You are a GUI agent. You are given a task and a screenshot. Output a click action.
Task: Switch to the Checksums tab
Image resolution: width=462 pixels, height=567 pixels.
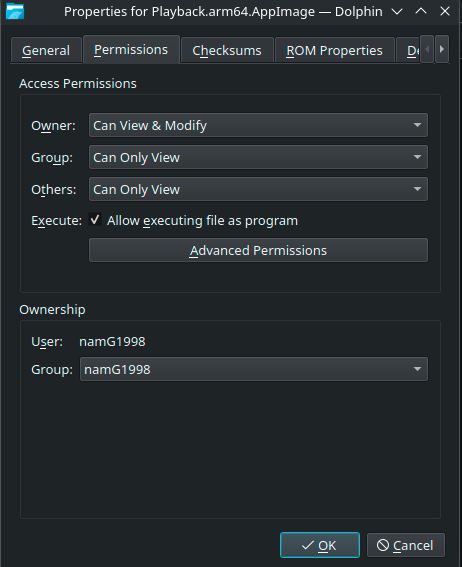click(x=227, y=50)
